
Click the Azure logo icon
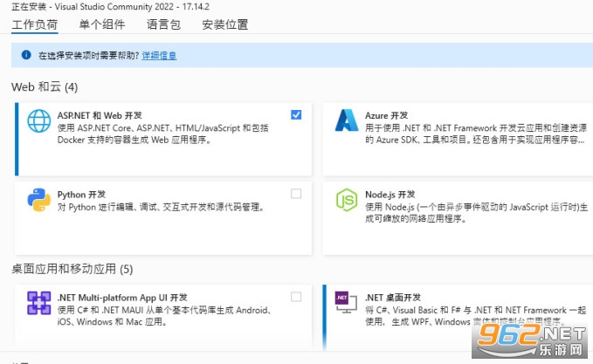tap(347, 120)
